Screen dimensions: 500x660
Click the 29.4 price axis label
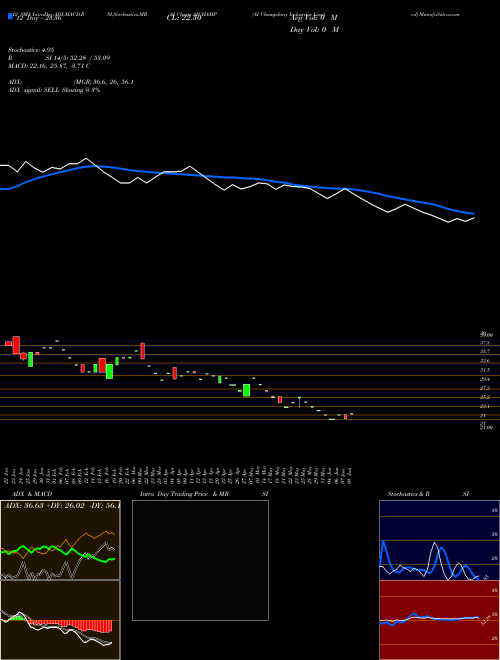[486, 379]
